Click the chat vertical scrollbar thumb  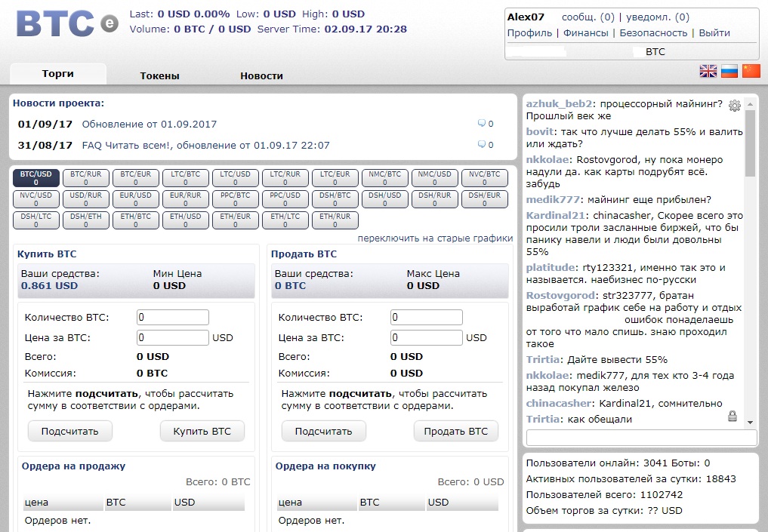(750, 143)
